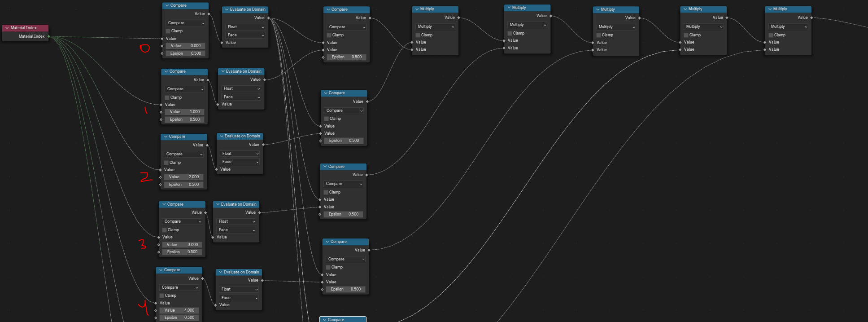Click Epsilon field below Value 3.000
This screenshot has height=322, width=868.
(182, 252)
